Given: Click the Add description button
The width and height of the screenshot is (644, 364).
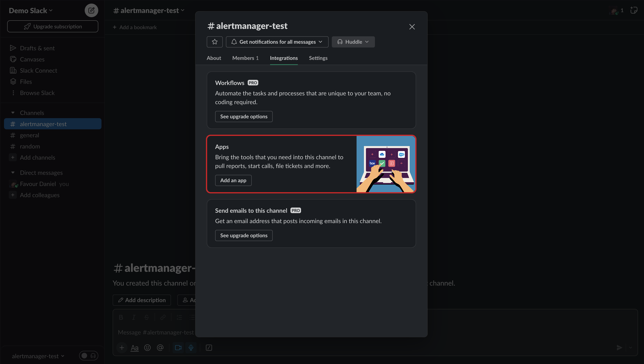Looking at the screenshot, I should click(x=142, y=300).
